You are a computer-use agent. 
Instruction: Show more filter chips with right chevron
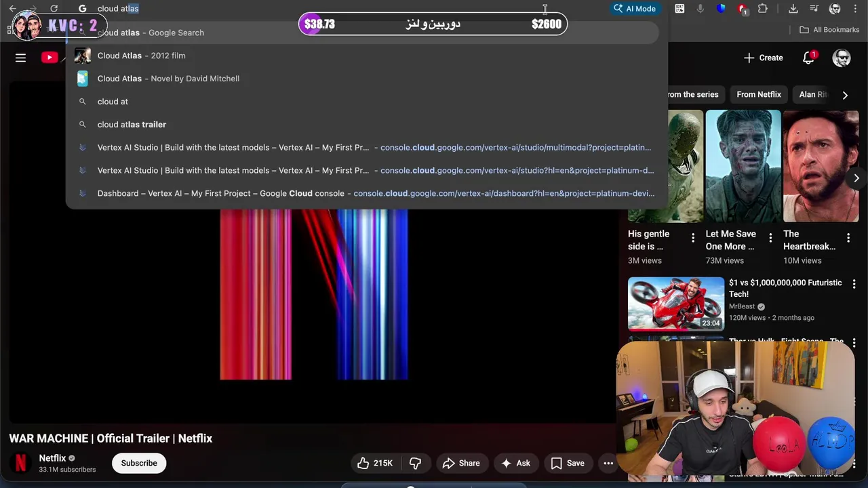pyautogui.click(x=845, y=95)
